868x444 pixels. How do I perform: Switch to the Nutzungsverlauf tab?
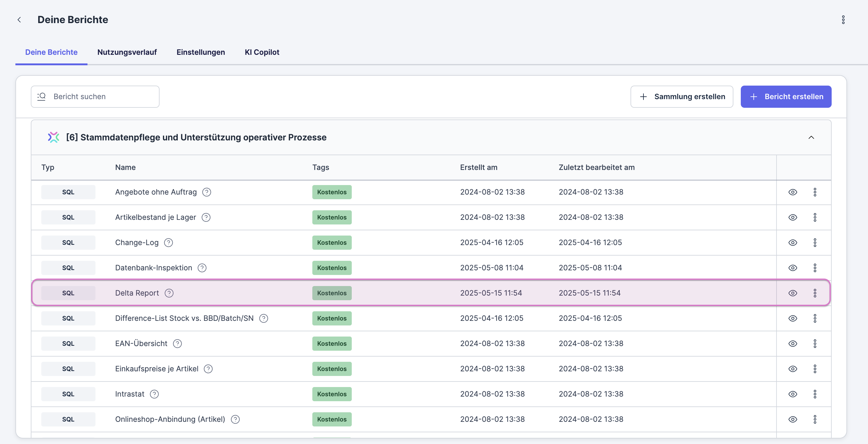[127, 52]
